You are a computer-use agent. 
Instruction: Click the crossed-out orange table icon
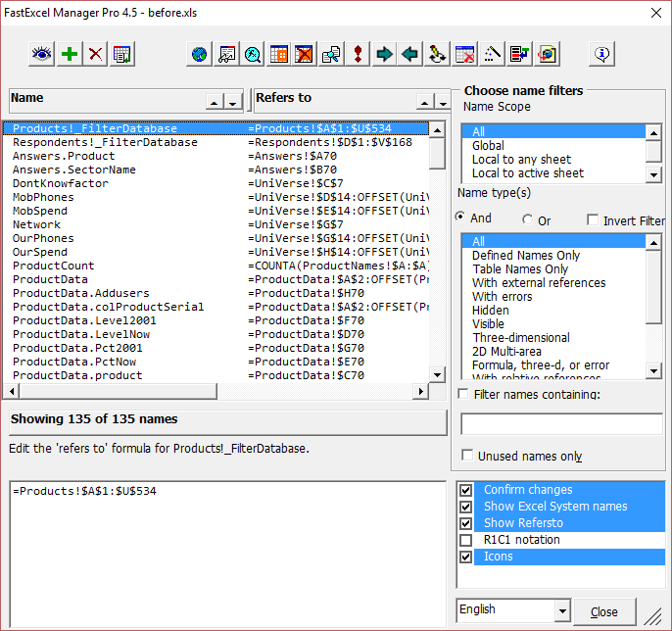[x=305, y=54]
